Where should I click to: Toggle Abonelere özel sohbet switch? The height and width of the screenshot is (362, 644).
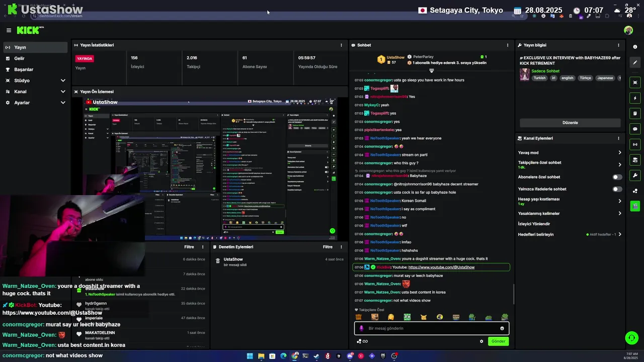click(617, 177)
